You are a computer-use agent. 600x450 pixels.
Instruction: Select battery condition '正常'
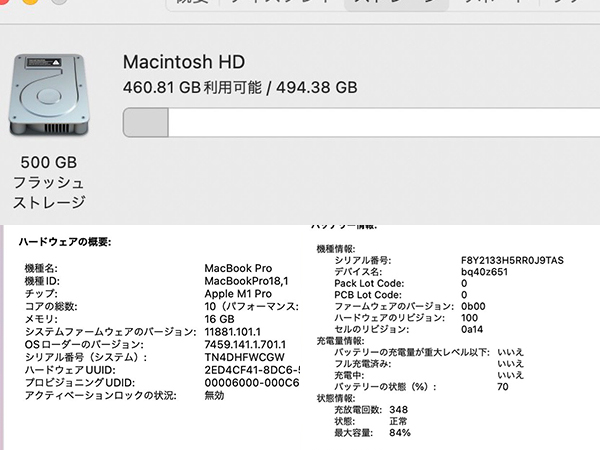click(x=398, y=421)
